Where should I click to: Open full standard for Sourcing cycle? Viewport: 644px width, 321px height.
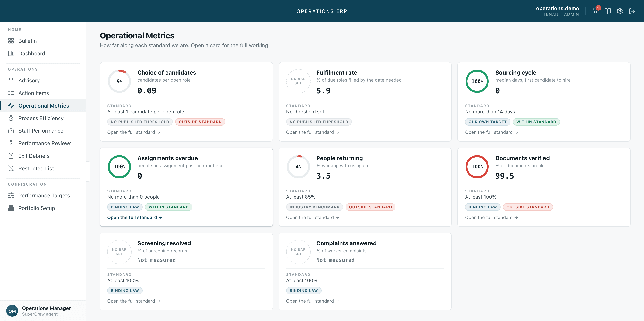click(491, 132)
